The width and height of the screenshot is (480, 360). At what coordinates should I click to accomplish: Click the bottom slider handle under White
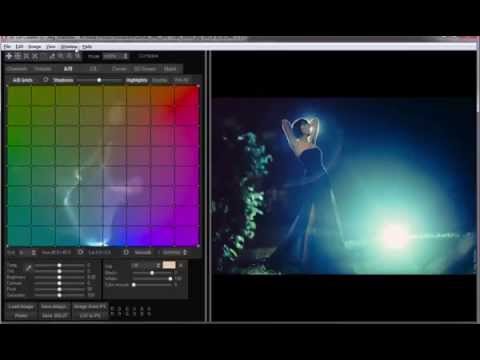[134, 285]
